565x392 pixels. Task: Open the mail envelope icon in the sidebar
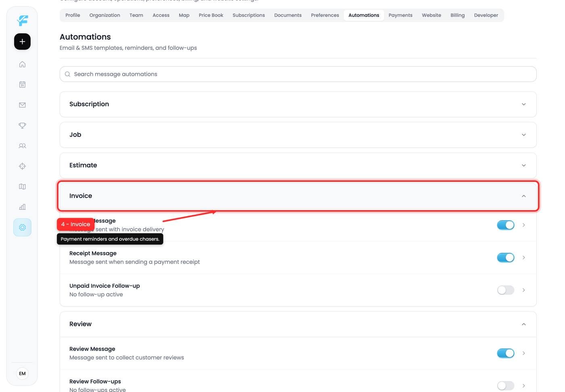point(22,105)
